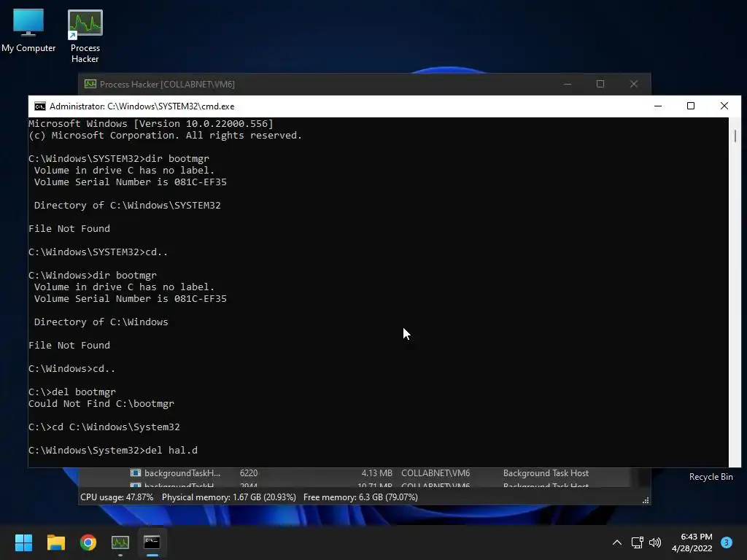This screenshot has width=747, height=560.
Task: Switch to Process Hacker in the taskbar
Action: 120,542
